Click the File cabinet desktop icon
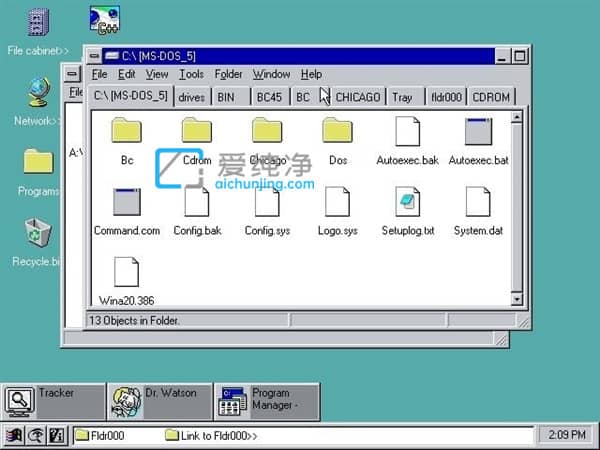Viewport: 600px width, 450px height. click(x=38, y=22)
